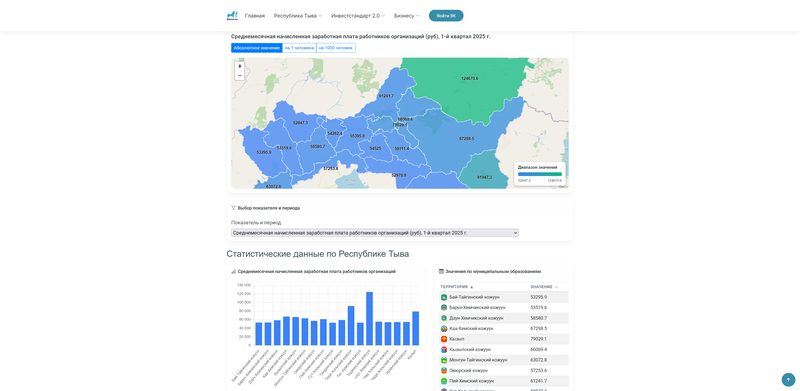Click the Овюрский кожуун emblem icon
Image resolution: width=800 pixels, height=391 pixels.
pyautogui.click(x=444, y=371)
